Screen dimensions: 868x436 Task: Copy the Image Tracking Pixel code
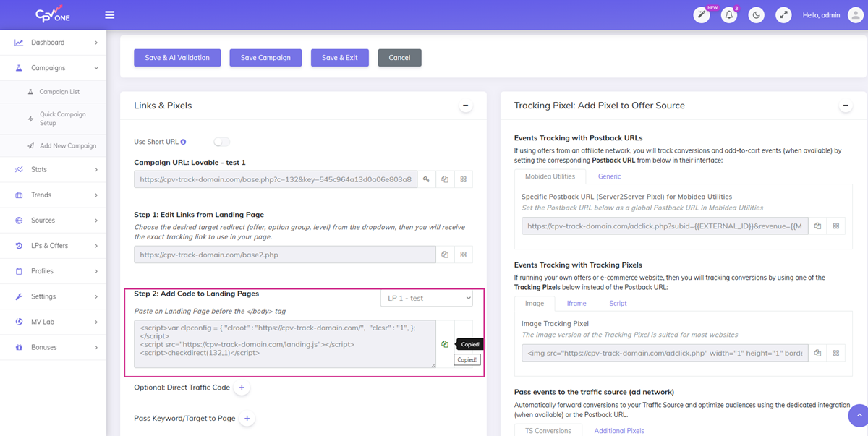pos(817,353)
